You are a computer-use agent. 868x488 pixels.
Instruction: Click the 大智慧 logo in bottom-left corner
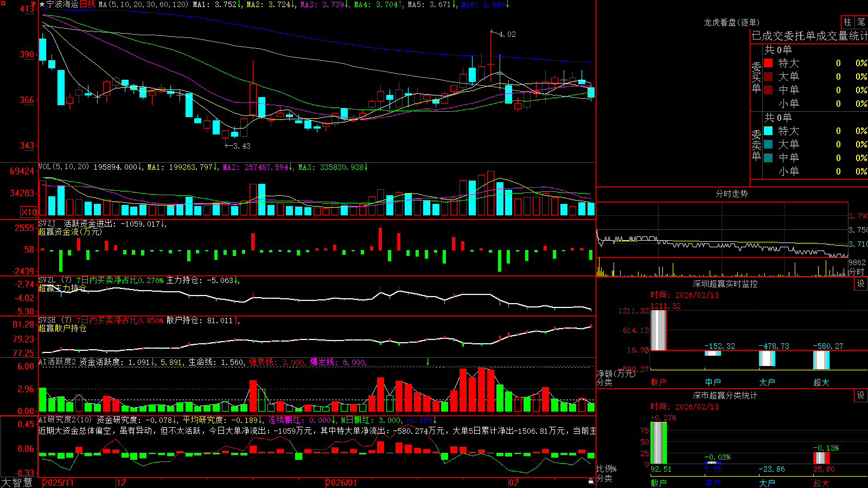[x=17, y=483]
